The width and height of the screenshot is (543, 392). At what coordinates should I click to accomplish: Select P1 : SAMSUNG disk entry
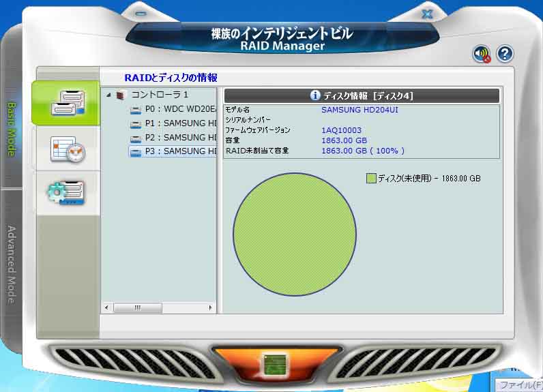[180, 123]
